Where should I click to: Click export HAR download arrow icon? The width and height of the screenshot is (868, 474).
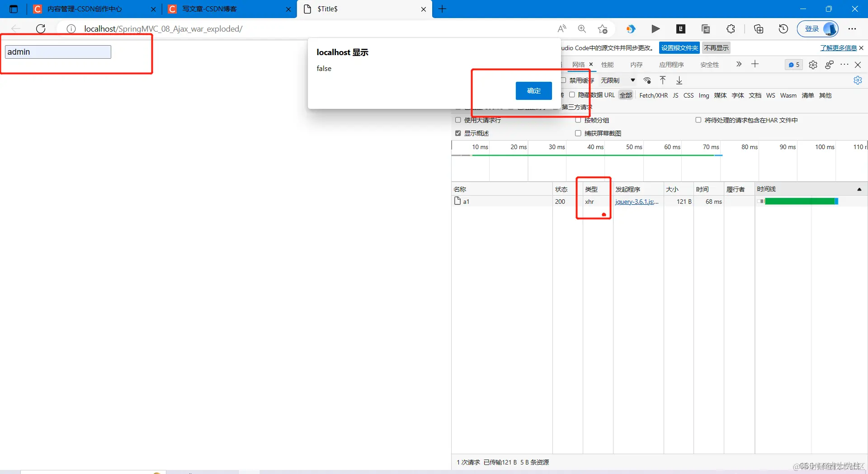(679, 80)
